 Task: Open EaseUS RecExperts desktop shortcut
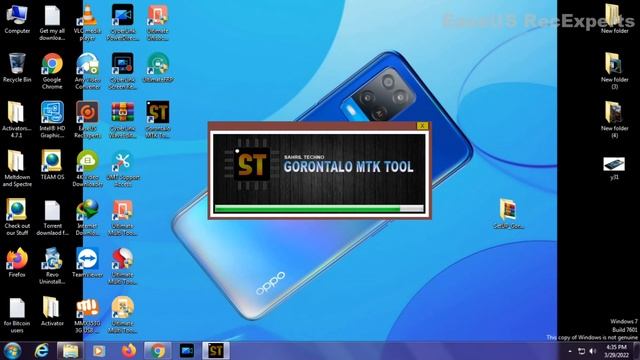[x=87, y=119]
